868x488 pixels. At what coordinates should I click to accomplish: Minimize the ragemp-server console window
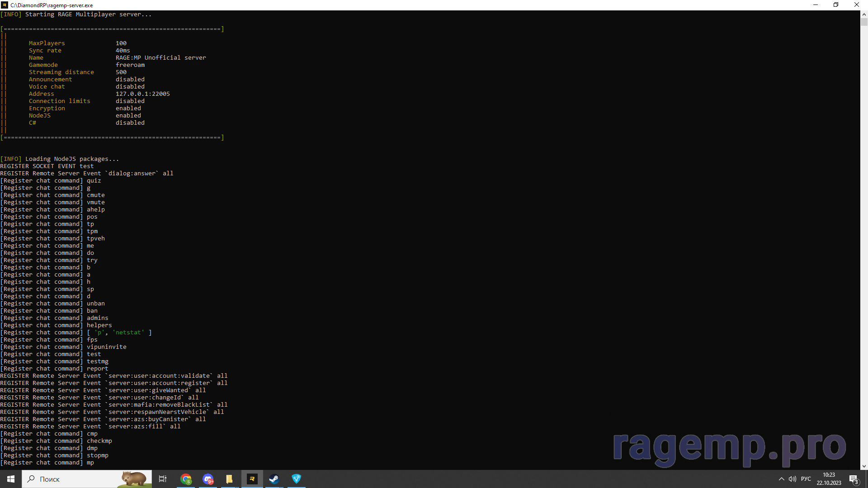816,5
